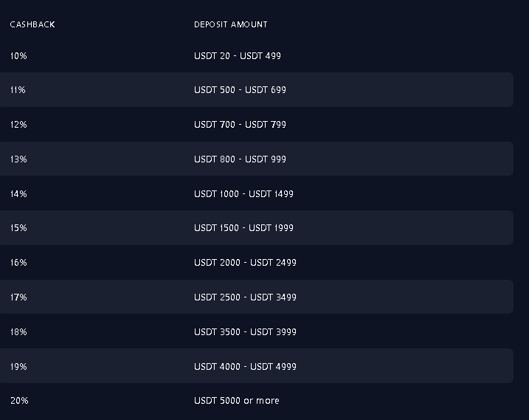Select the USDT 5000 or more entry
This screenshot has width=529, height=420.
(237, 401)
